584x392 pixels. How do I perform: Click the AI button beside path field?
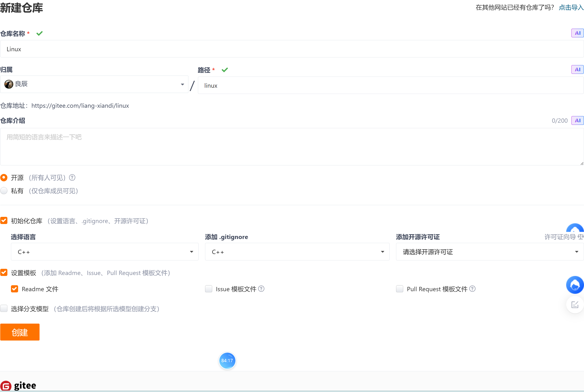click(577, 70)
